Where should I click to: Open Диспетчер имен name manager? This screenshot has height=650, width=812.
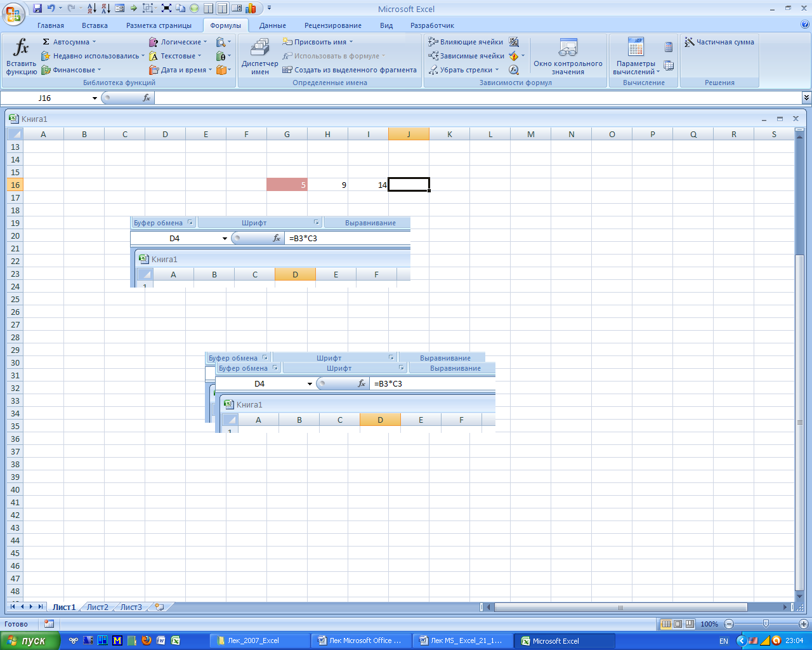259,56
